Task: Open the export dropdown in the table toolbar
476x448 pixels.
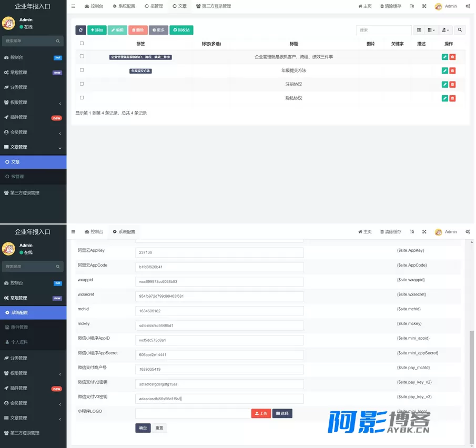Action: (x=445, y=30)
